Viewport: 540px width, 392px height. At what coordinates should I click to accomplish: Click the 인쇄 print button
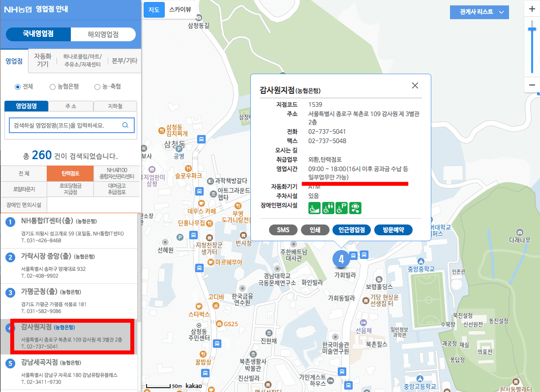point(315,230)
